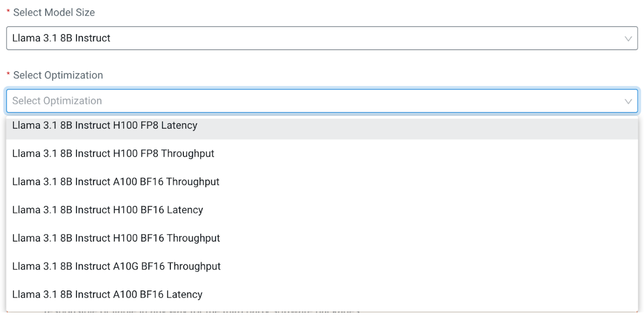Select Llama 3.1 8B Instruct H100 FP8 Throughput
This screenshot has width=644, height=320.
pos(113,154)
